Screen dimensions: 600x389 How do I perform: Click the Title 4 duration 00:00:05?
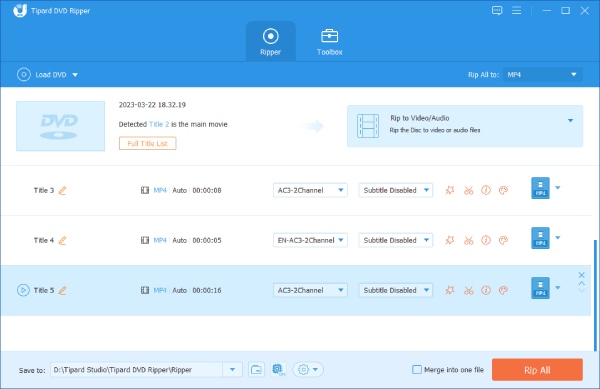click(207, 240)
